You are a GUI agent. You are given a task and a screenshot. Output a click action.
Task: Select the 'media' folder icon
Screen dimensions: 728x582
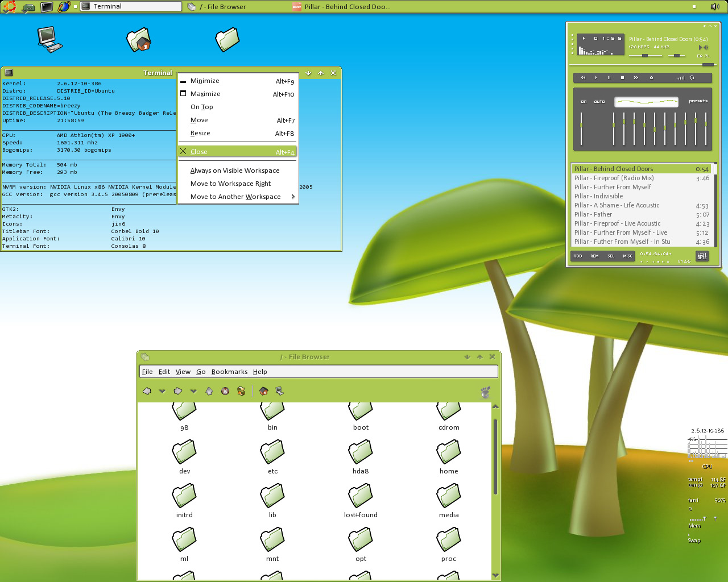(449, 496)
